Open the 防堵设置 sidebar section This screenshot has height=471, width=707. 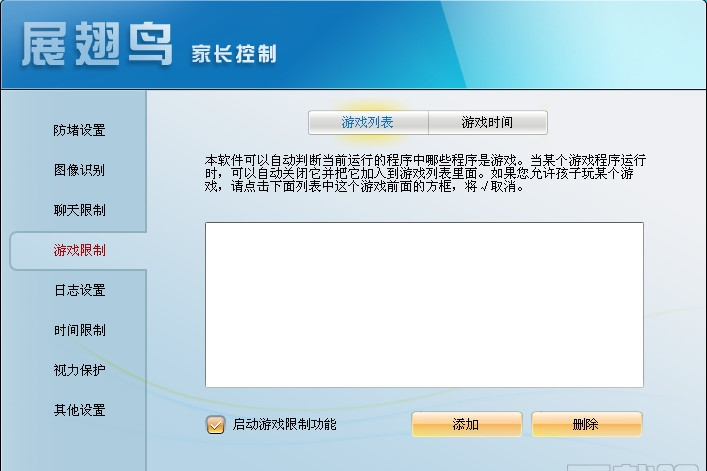tap(79, 130)
